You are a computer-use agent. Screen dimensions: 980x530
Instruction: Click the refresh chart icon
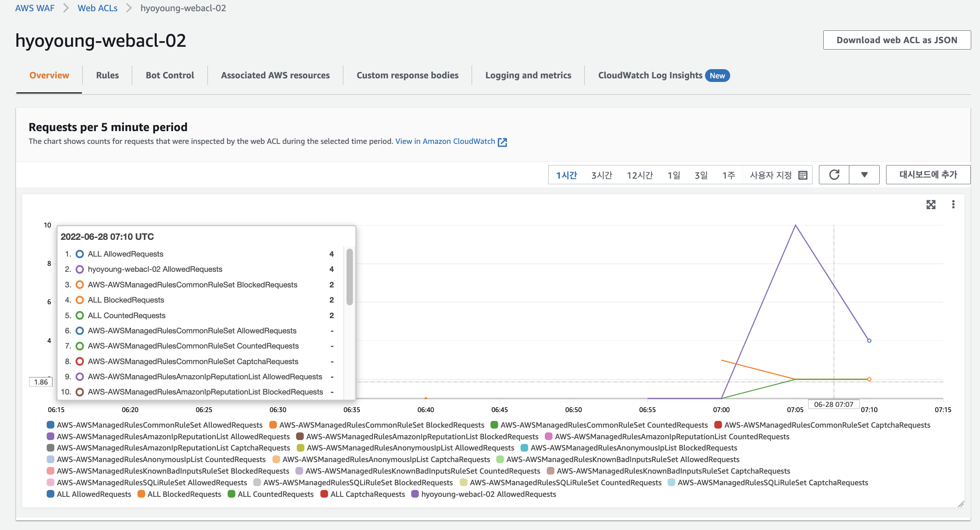(x=834, y=175)
